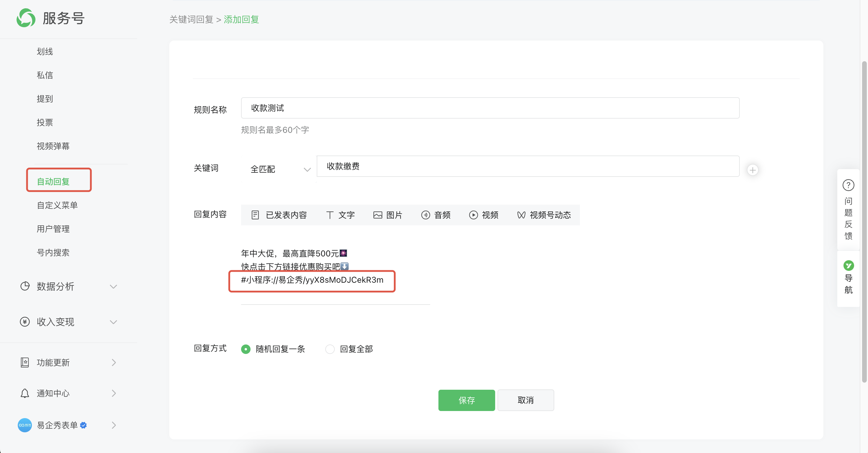Open 问题反馈 question mark icon

(x=848, y=185)
